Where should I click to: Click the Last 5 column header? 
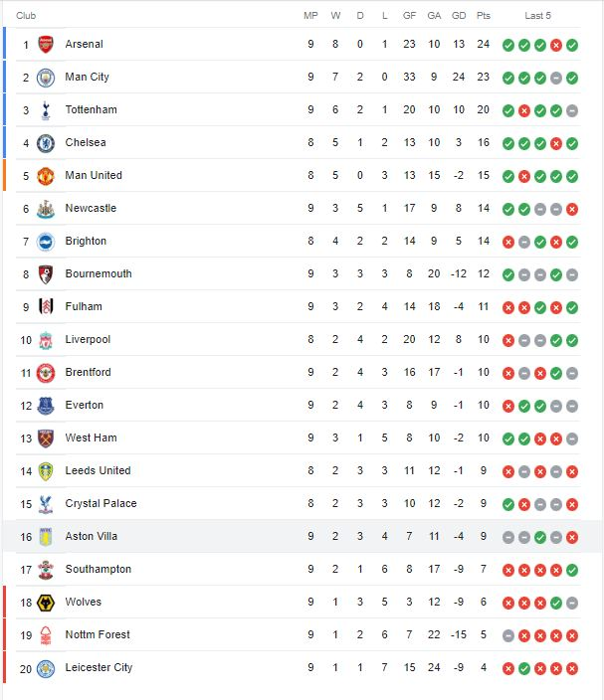tap(538, 16)
